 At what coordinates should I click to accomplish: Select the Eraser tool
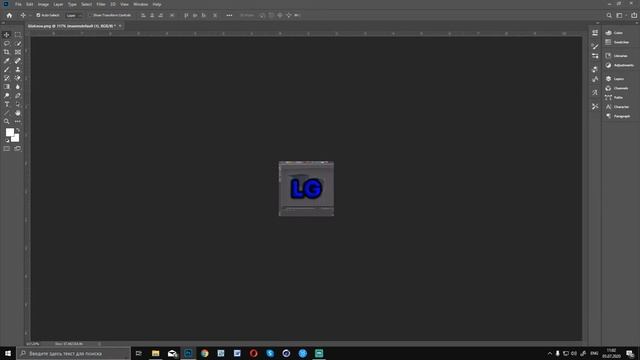pyautogui.click(x=18, y=78)
